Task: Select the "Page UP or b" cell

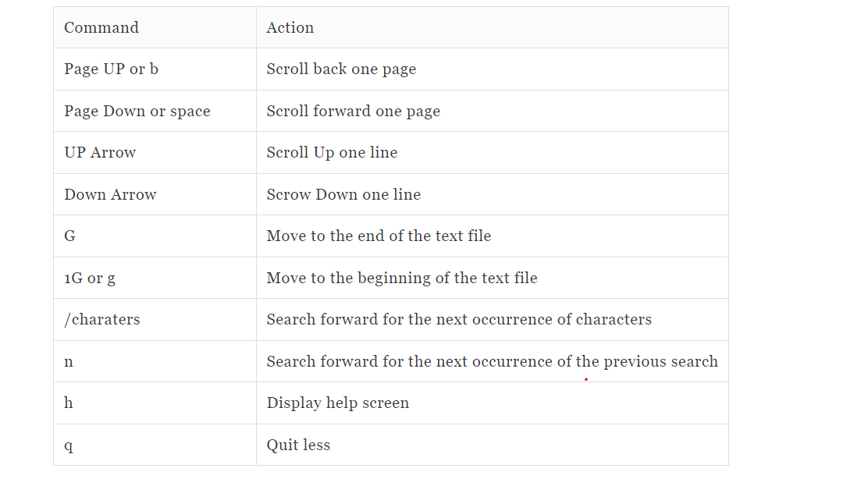Action: pos(111,69)
